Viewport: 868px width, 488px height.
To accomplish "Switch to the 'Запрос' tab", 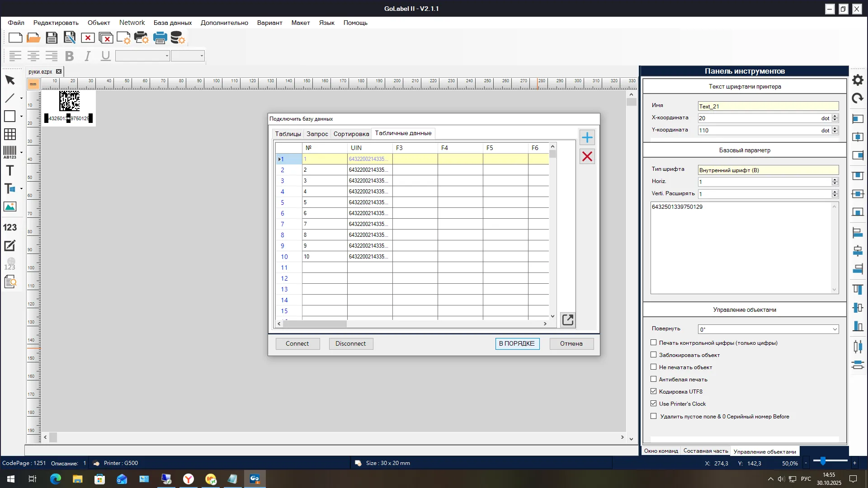I will coord(317,134).
